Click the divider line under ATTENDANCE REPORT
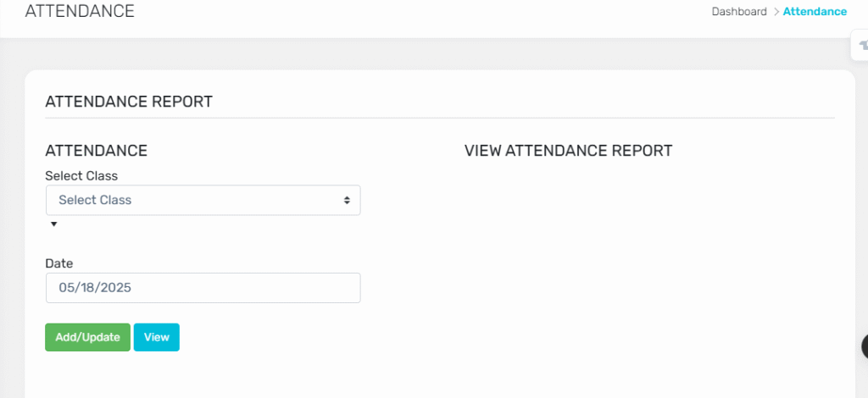 tap(440, 118)
